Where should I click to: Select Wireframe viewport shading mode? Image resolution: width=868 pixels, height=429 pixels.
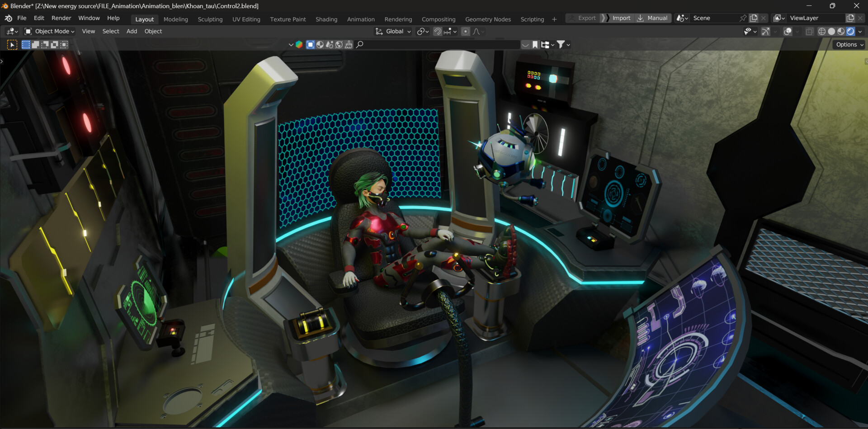pos(822,31)
